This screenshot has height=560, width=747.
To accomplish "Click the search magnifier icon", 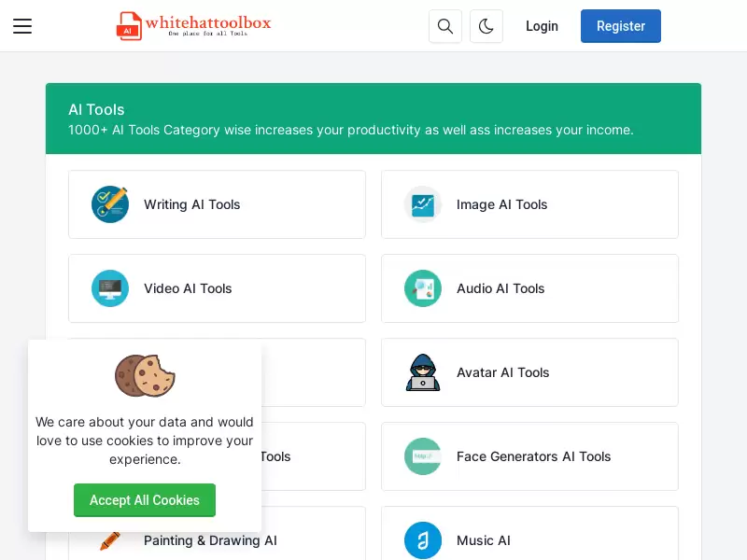I will [x=445, y=26].
